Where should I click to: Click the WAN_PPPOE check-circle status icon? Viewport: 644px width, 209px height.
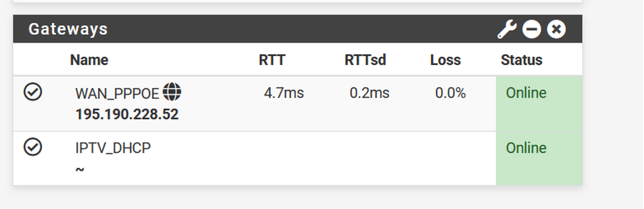(x=33, y=92)
